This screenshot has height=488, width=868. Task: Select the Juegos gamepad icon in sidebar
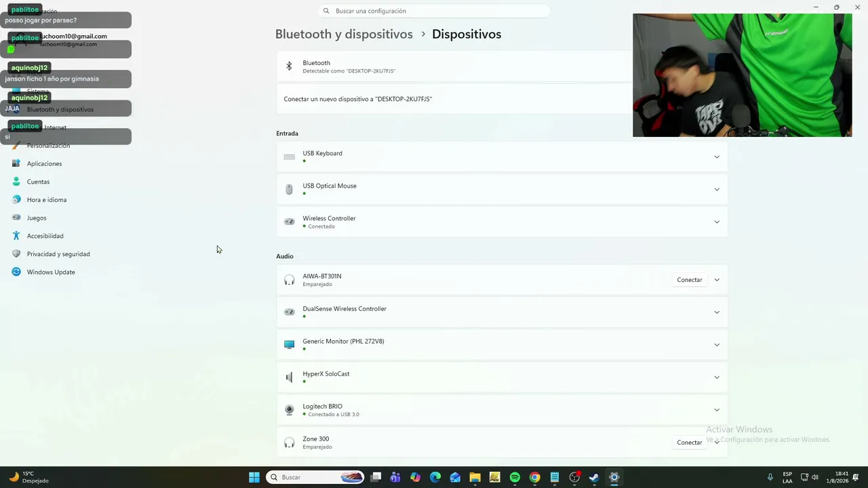(16, 218)
